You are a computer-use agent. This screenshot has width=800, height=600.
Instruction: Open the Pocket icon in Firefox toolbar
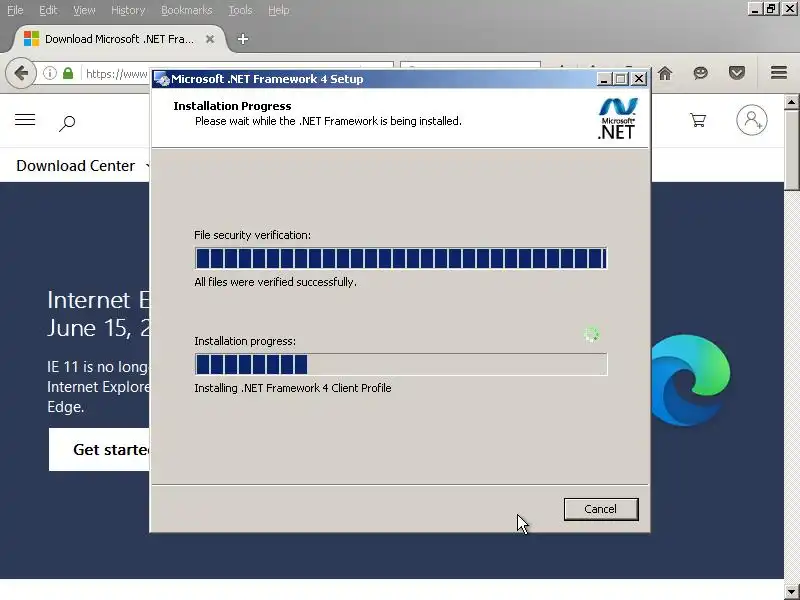(737, 73)
